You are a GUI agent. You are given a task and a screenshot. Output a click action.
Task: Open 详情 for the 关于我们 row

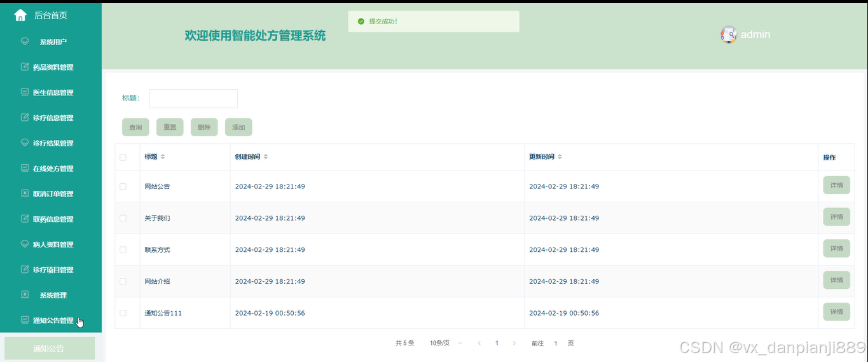[836, 217]
